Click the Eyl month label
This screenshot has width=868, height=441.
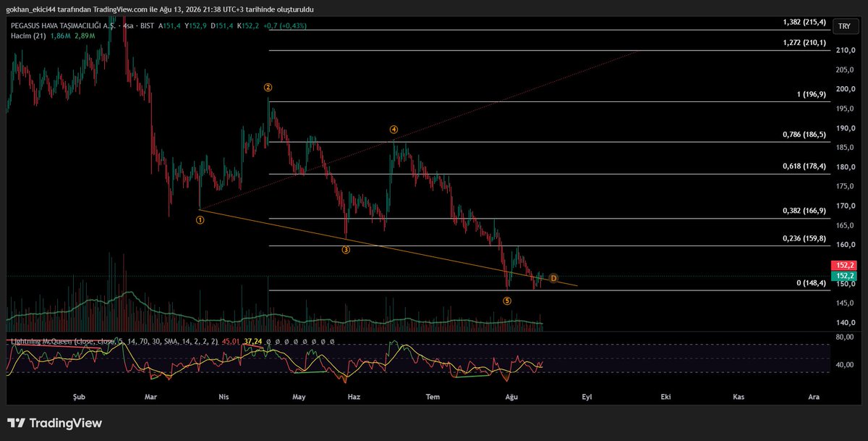pos(587,397)
